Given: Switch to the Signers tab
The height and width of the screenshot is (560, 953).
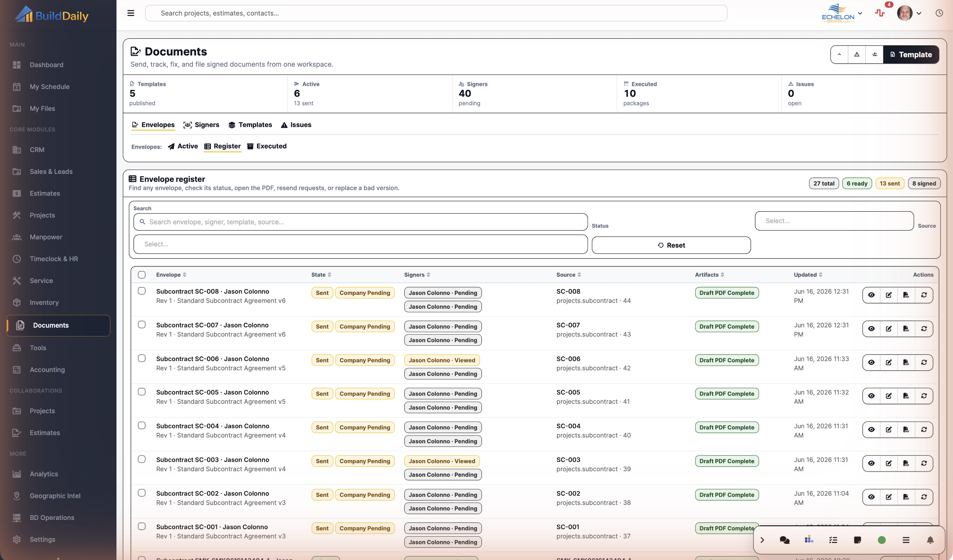Looking at the screenshot, I should (x=201, y=125).
